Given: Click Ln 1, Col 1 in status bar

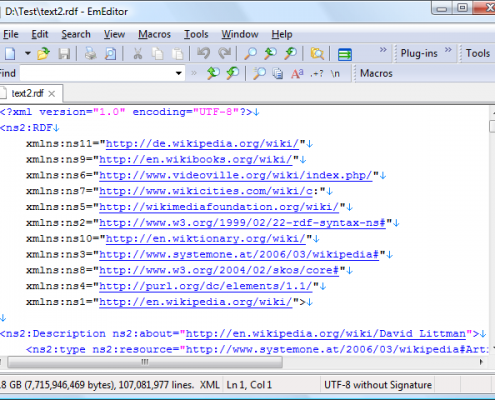Looking at the screenshot, I should 249,385.
